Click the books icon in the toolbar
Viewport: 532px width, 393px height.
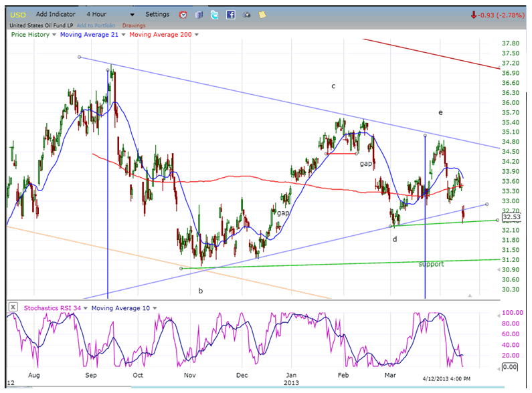click(199, 14)
